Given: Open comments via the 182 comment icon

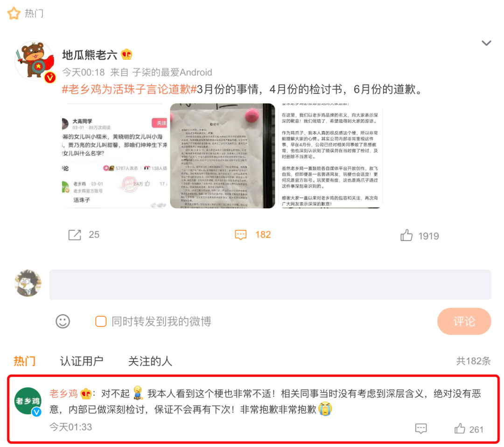Looking at the screenshot, I should pyautogui.click(x=241, y=235).
